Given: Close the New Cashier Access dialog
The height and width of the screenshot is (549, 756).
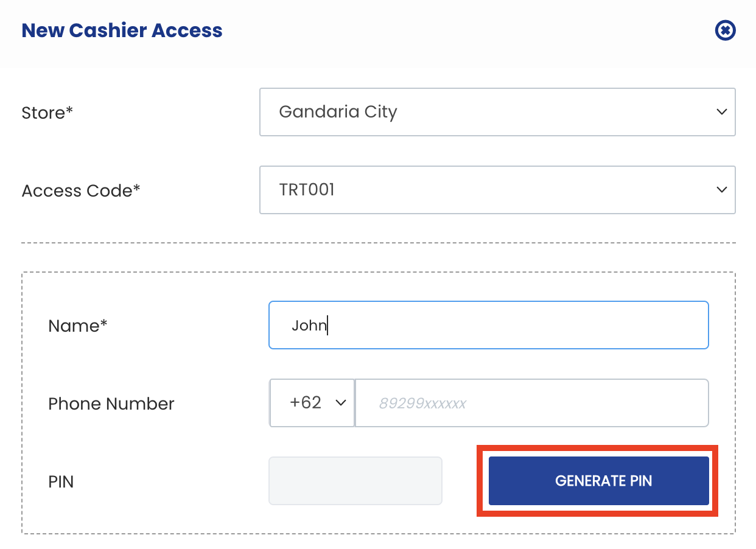Looking at the screenshot, I should tap(726, 30).
